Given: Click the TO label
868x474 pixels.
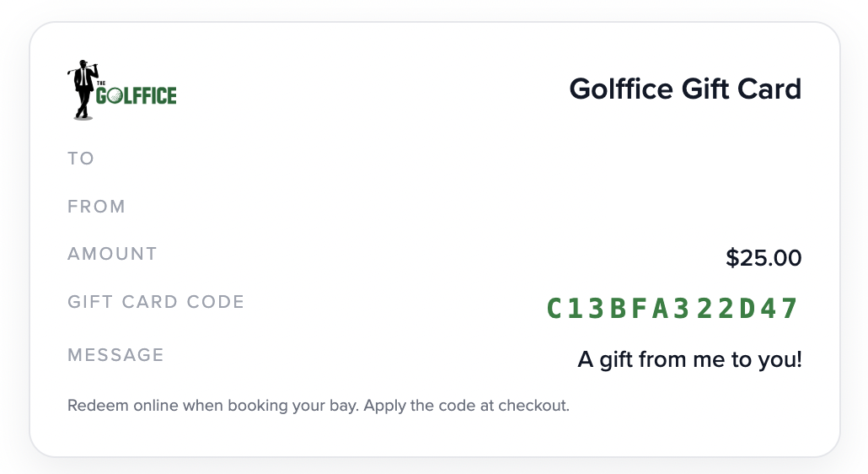Looking at the screenshot, I should (x=81, y=159).
